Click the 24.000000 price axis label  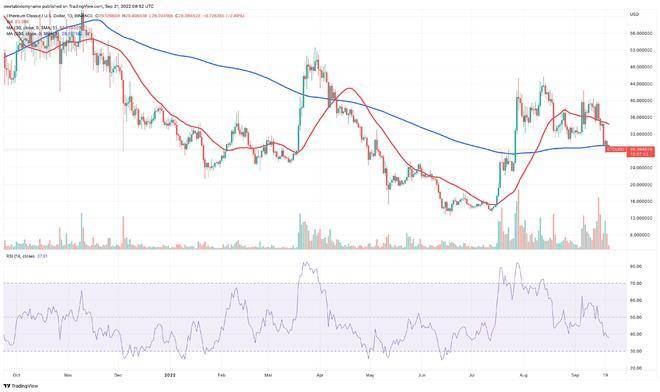point(641,168)
